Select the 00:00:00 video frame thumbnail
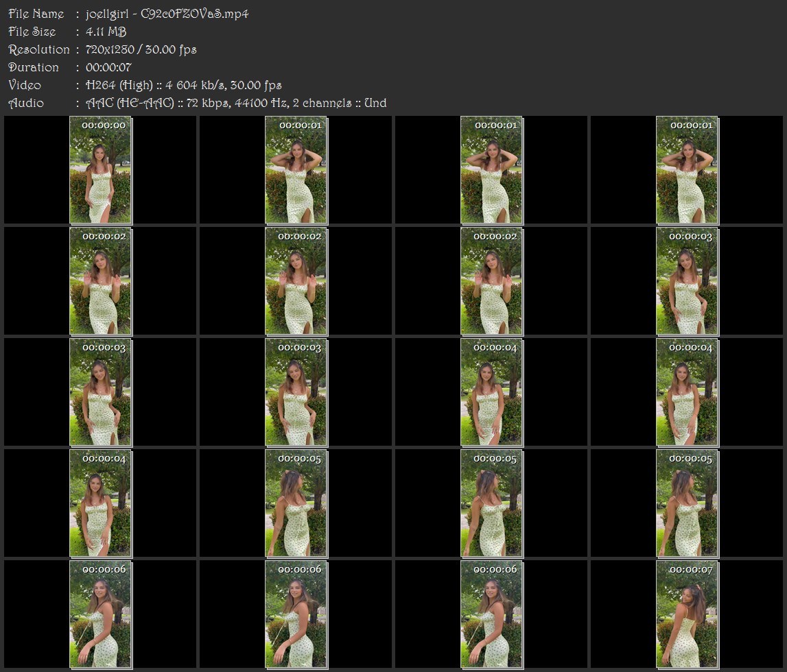This screenshot has width=787, height=672. coord(100,170)
